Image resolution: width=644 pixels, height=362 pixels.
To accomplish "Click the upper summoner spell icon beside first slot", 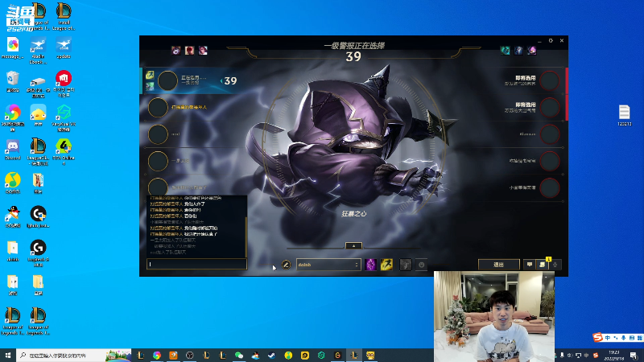I will tap(150, 75).
